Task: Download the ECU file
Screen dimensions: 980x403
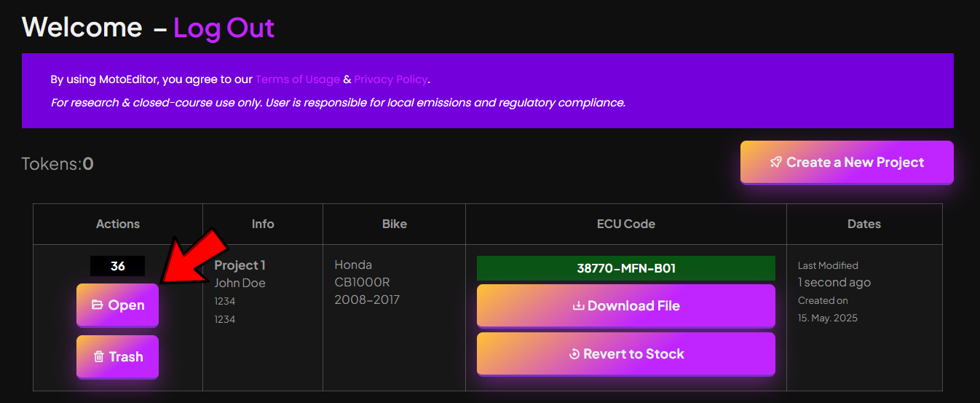Action: pos(626,306)
